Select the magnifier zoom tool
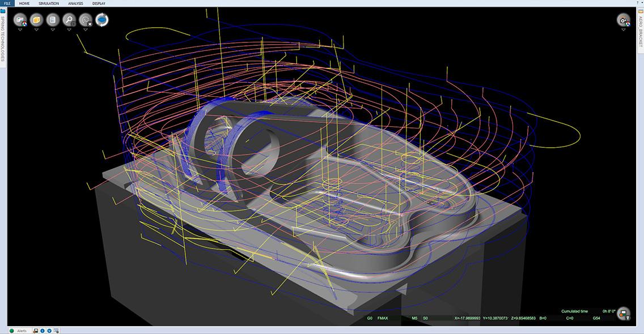This screenshot has height=334, width=644. (x=69, y=20)
